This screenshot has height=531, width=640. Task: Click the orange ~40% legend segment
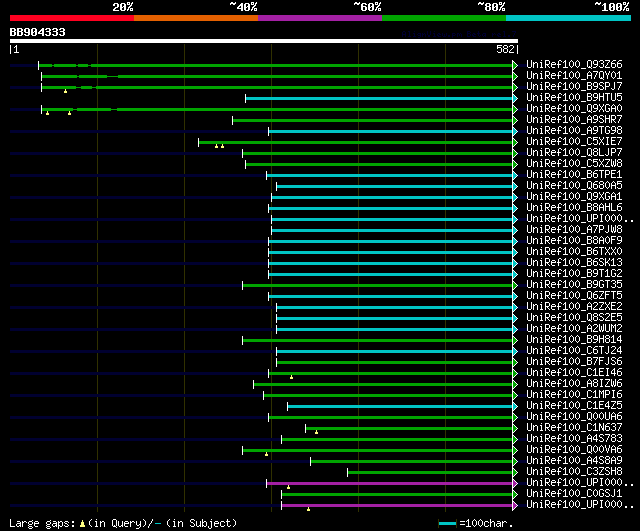tap(196, 18)
